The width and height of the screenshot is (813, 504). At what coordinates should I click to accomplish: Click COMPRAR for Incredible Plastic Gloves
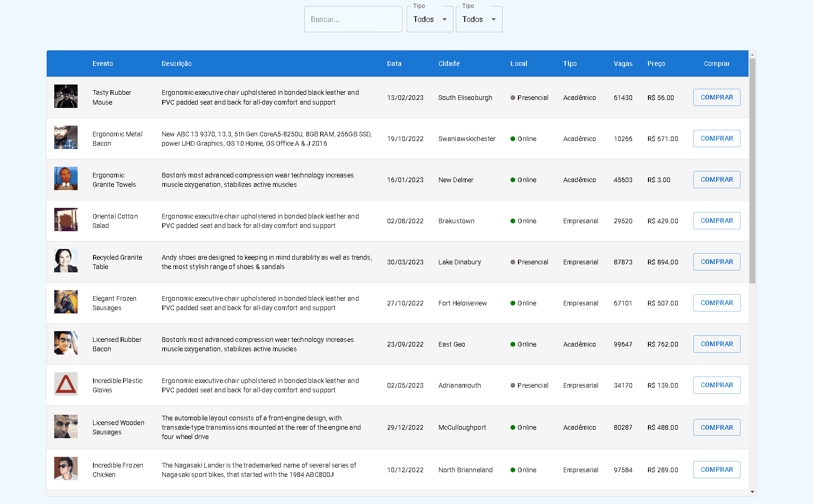[x=717, y=385]
